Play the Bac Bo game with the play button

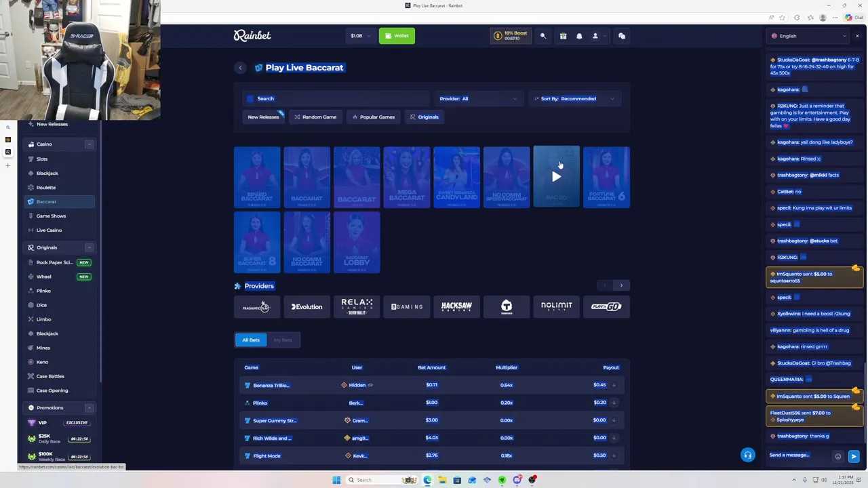point(556,177)
